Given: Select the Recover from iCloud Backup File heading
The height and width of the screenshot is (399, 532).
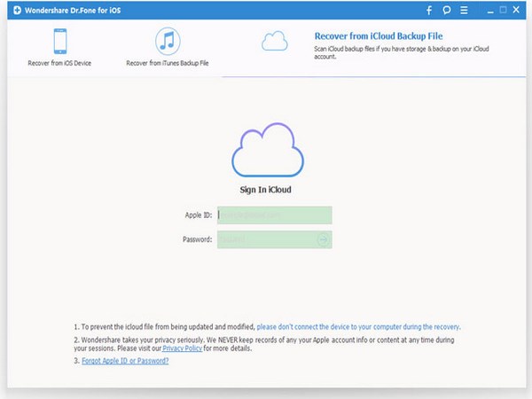Looking at the screenshot, I should (x=379, y=36).
